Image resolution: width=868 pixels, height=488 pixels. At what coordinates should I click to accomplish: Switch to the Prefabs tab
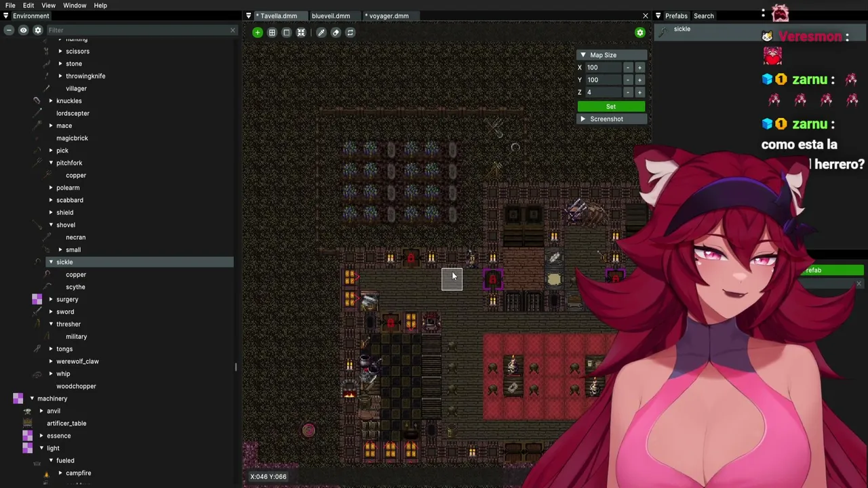pos(676,16)
